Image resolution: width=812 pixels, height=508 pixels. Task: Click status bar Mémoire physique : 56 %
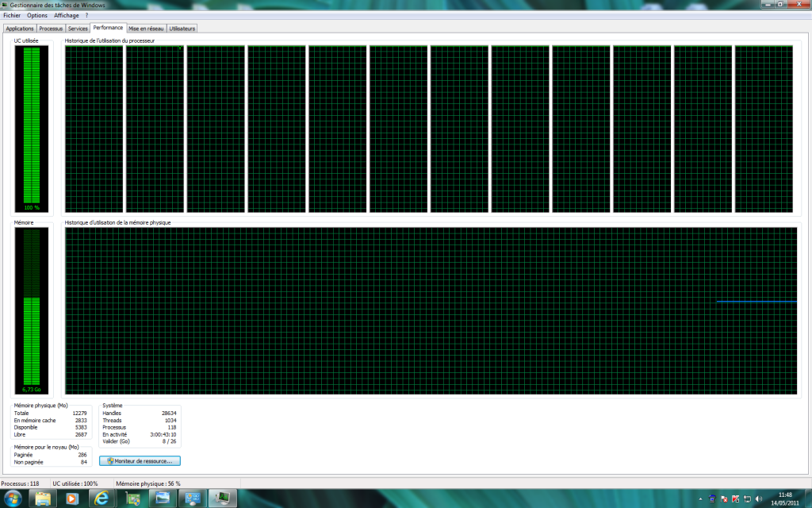coord(148,483)
